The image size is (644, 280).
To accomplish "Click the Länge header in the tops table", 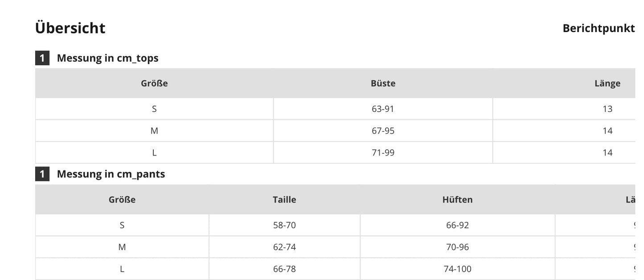I will 607,83.
